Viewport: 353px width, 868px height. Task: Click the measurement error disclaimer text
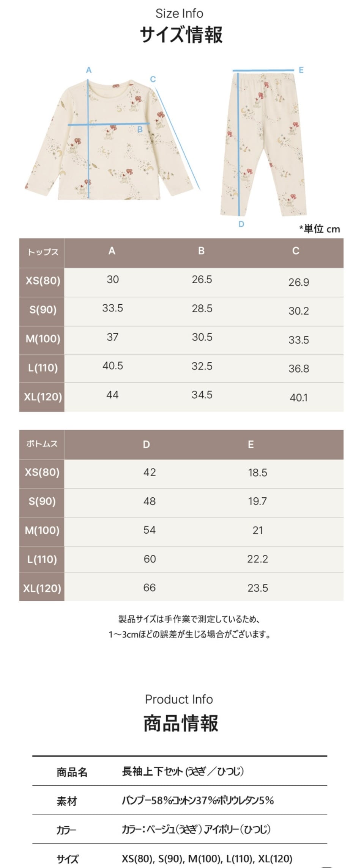(x=189, y=627)
